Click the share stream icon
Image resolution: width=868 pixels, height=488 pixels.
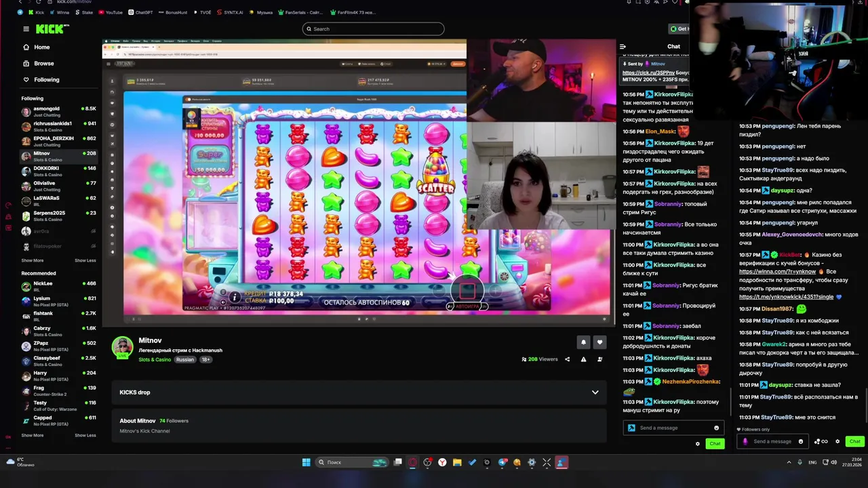[567, 359]
